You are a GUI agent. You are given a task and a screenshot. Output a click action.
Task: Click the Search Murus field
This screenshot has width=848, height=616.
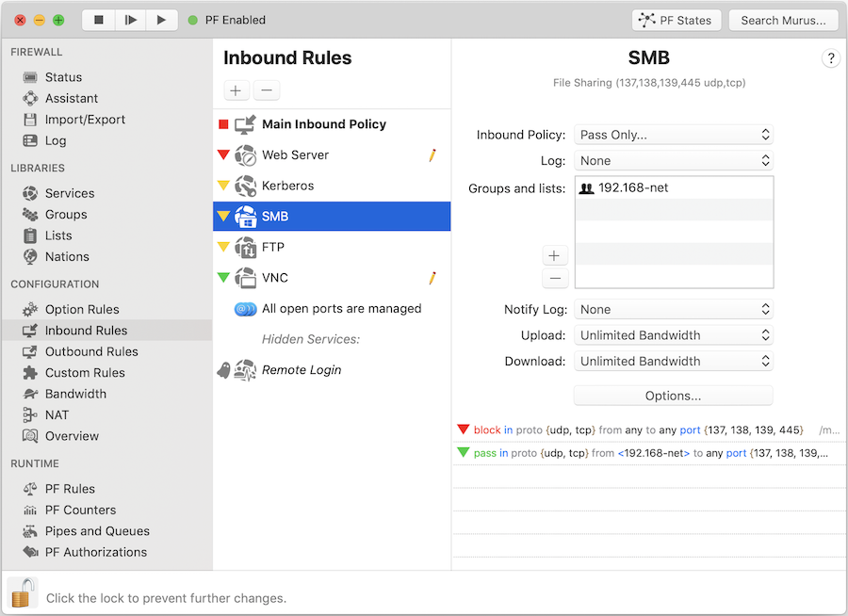(x=783, y=21)
